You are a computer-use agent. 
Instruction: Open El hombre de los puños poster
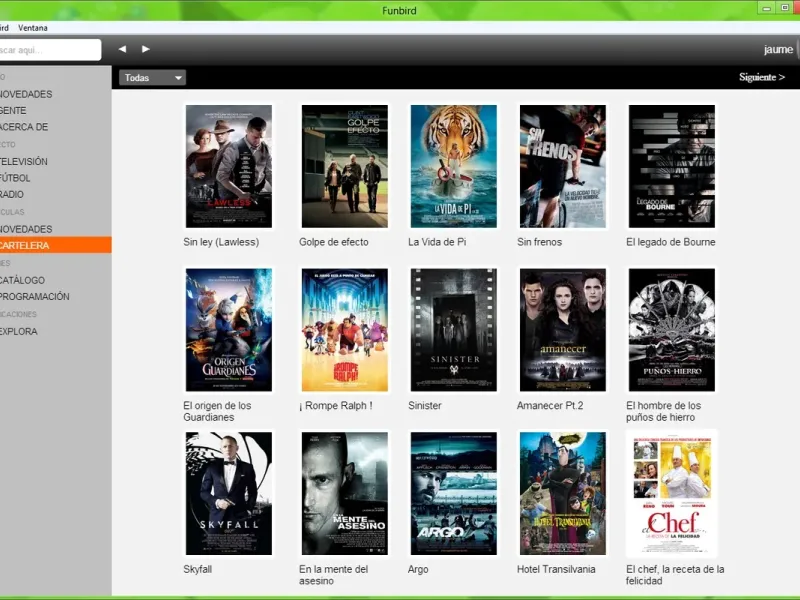pos(671,330)
